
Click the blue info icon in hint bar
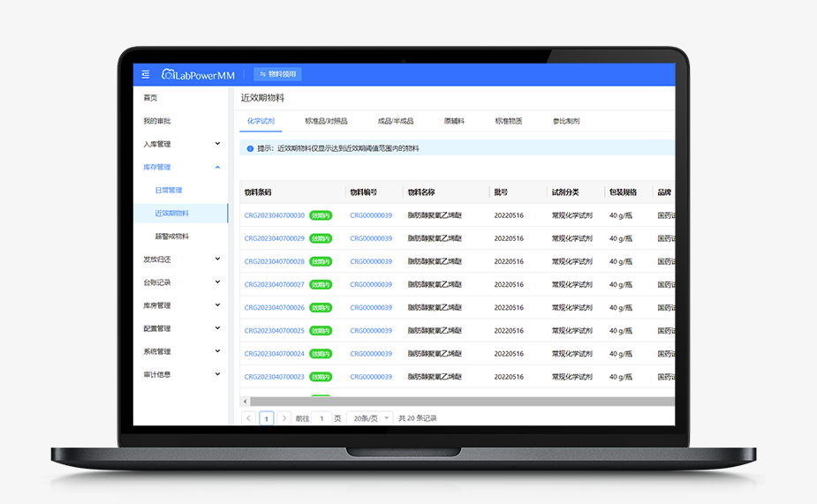pyautogui.click(x=250, y=148)
